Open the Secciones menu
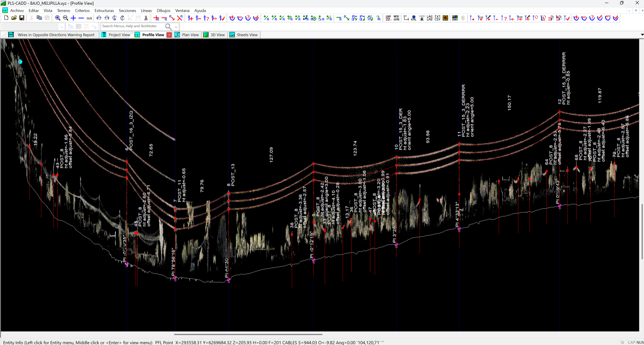Viewport: 644px width, 345px height. [x=127, y=10]
